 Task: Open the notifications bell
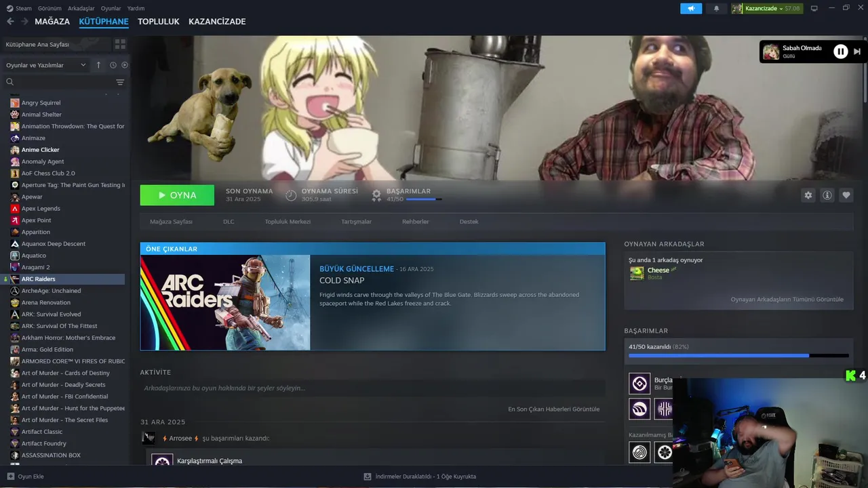(x=717, y=8)
